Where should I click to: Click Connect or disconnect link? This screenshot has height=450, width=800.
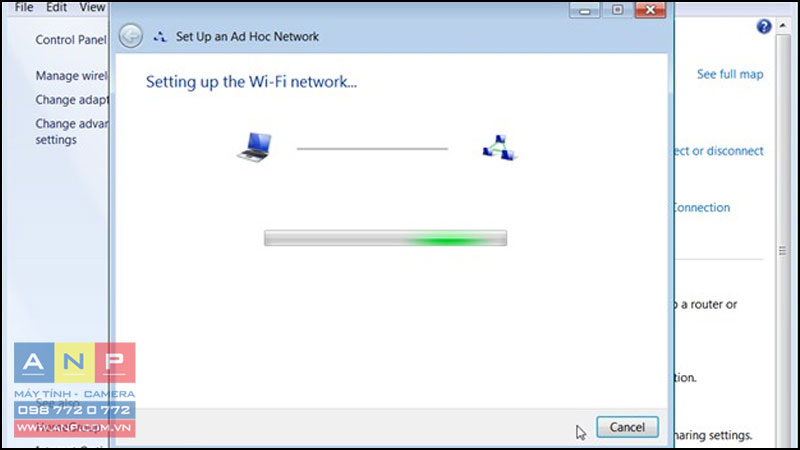[718, 151]
